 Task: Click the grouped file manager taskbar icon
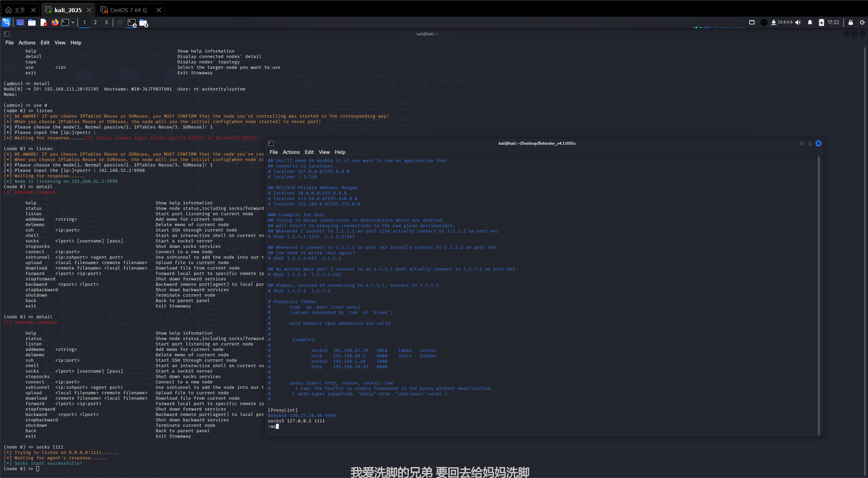[x=143, y=23]
